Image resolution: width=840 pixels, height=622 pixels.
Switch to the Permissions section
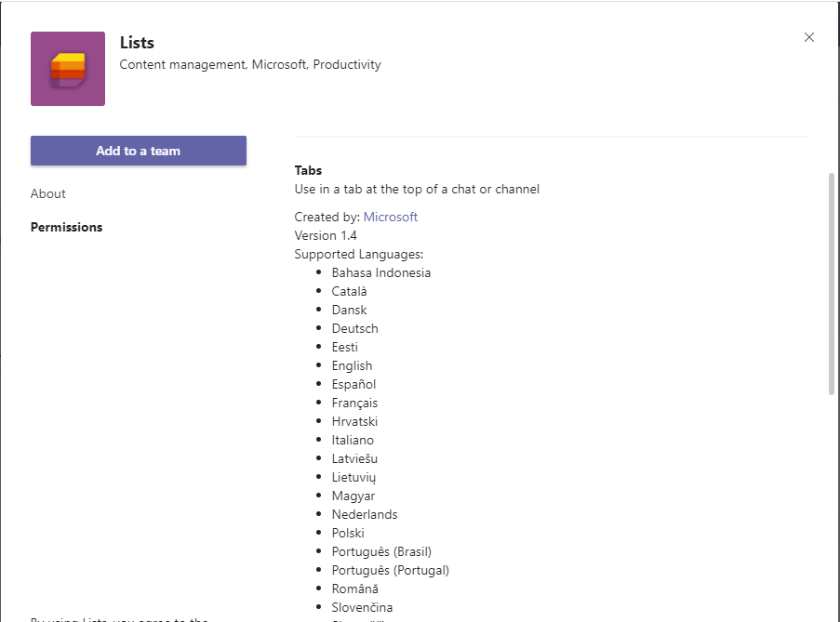click(67, 227)
